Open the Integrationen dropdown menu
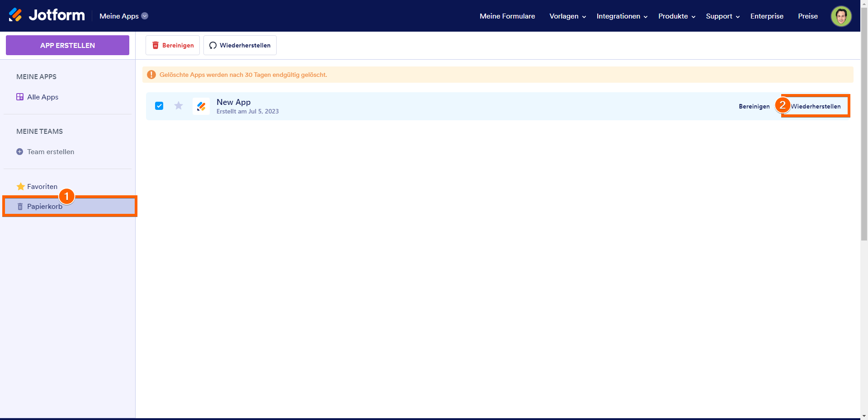This screenshot has width=868, height=420. (622, 16)
